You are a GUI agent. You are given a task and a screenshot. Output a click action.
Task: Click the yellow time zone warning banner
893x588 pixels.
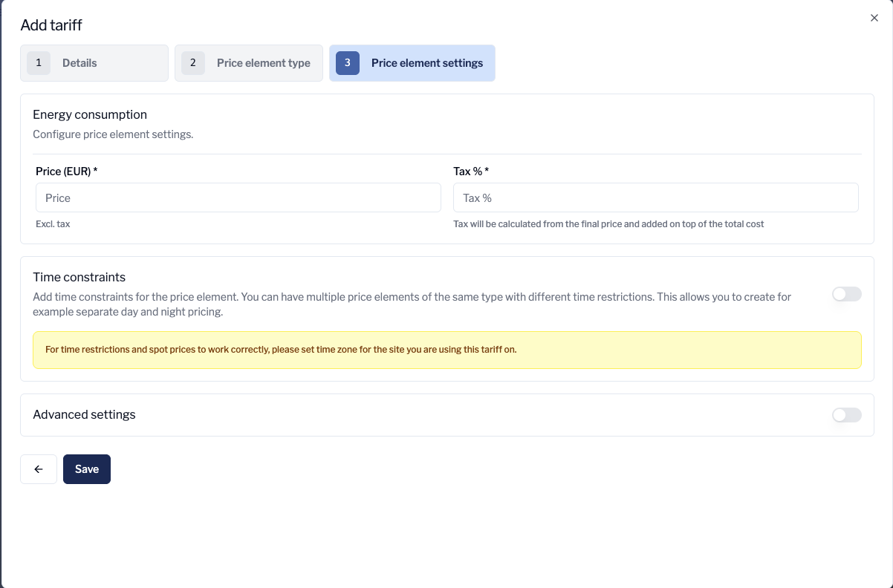(x=446, y=349)
